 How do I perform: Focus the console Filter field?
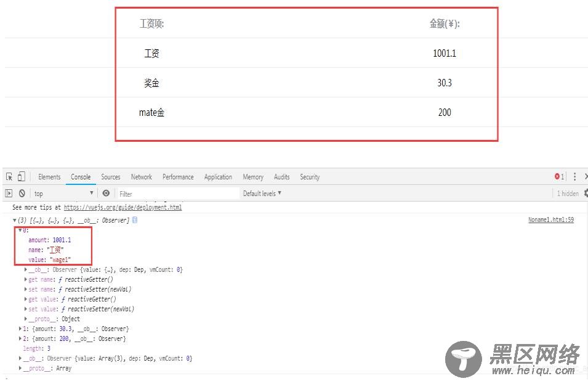click(178, 194)
